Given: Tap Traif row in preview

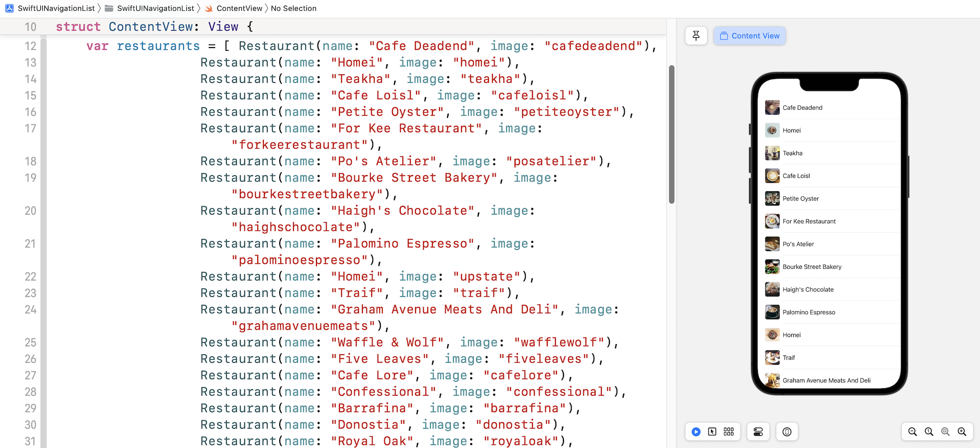Looking at the screenshot, I should coord(829,358).
